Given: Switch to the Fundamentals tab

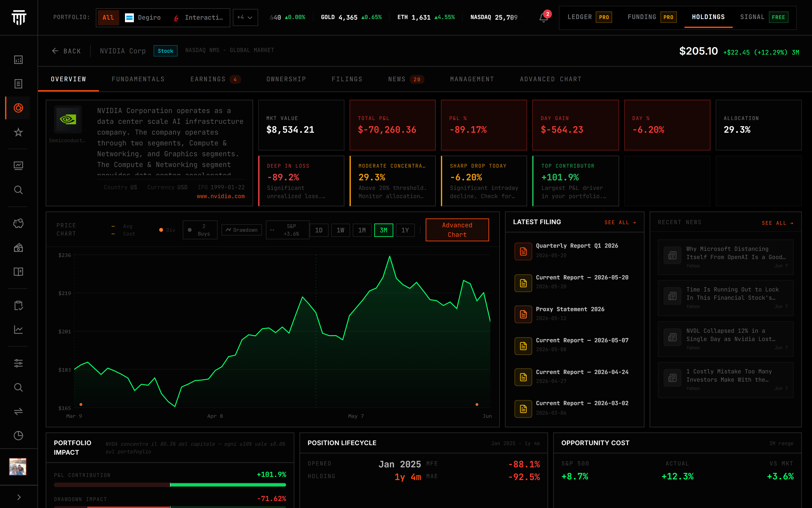Looking at the screenshot, I should [138, 79].
